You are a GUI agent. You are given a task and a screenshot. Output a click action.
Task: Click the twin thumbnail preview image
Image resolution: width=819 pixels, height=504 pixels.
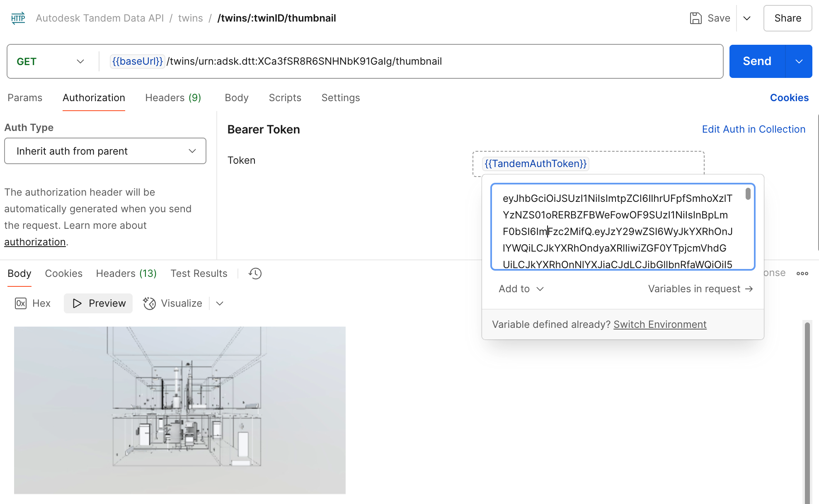pyautogui.click(x=179, y=410)
